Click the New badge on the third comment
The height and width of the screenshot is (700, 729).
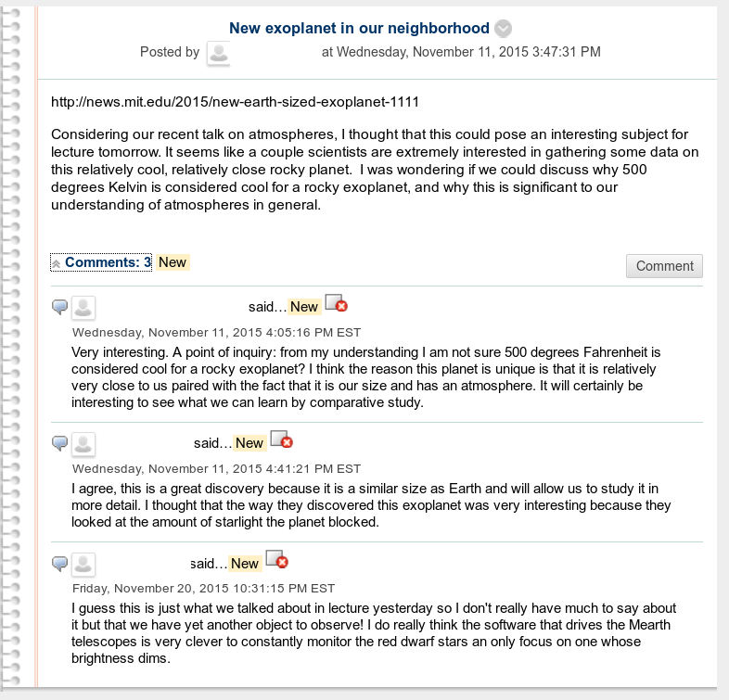(x=245, y=564)
